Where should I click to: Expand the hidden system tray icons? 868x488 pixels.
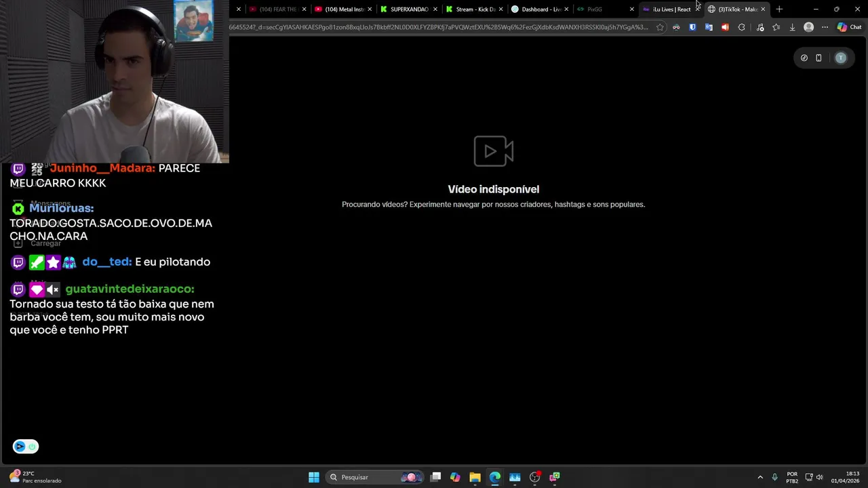(x=759, y=477)
